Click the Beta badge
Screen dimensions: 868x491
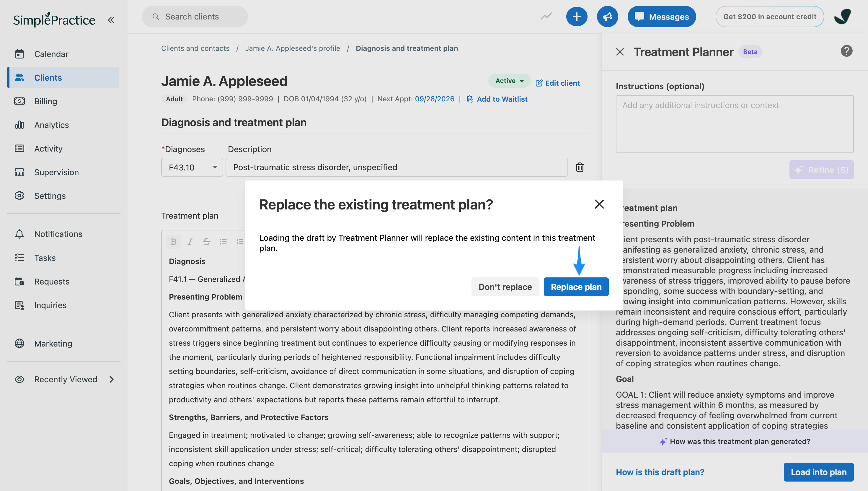point(750,52)
